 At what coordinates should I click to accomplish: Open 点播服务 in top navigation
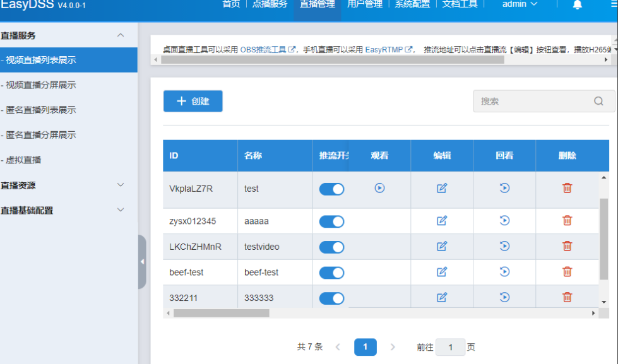coord(270,4)
